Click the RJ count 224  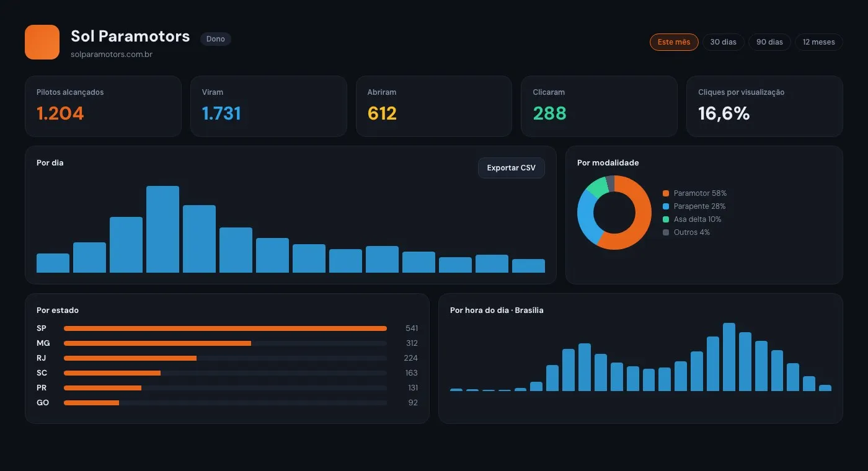tap(411, 358)
